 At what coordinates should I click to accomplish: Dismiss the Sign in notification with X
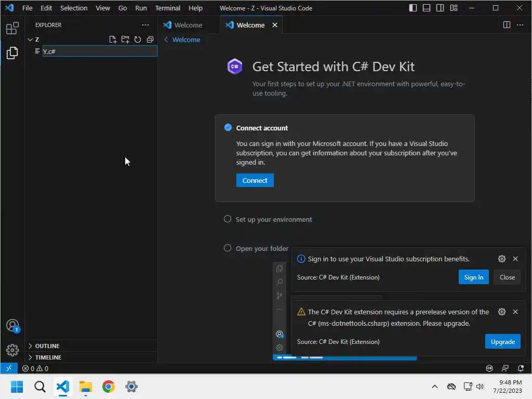[x=515, y=259]
